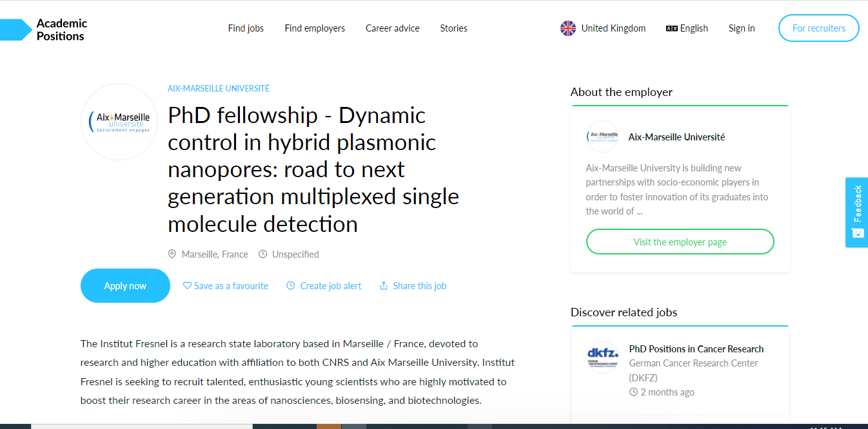
Task: Click German Cancer Research Center (DKFZ) text
Action: tap(693, 370)
